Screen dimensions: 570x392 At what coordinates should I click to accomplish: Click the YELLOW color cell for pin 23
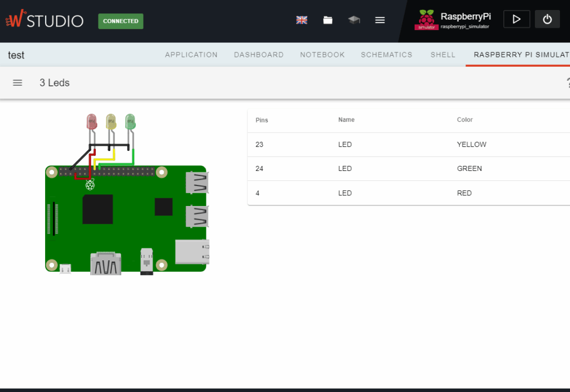471,144
